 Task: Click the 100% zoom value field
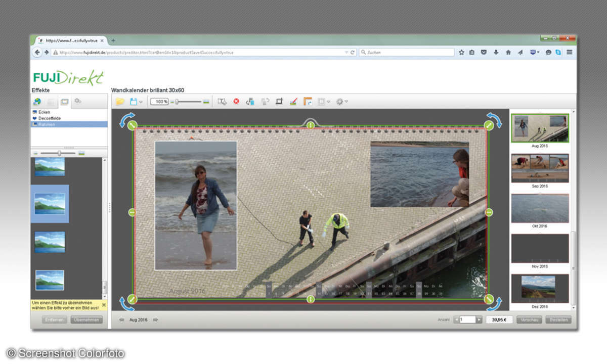160,102
